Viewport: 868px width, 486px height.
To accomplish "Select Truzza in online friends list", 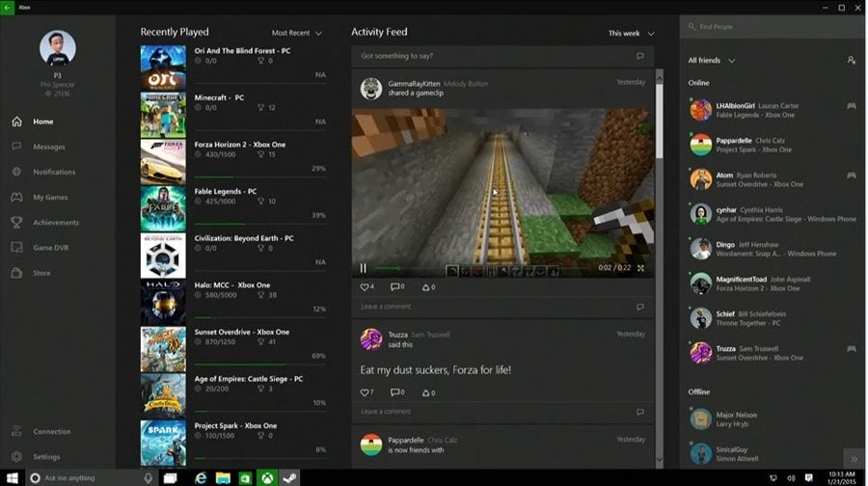I will (x=773, y=353).
